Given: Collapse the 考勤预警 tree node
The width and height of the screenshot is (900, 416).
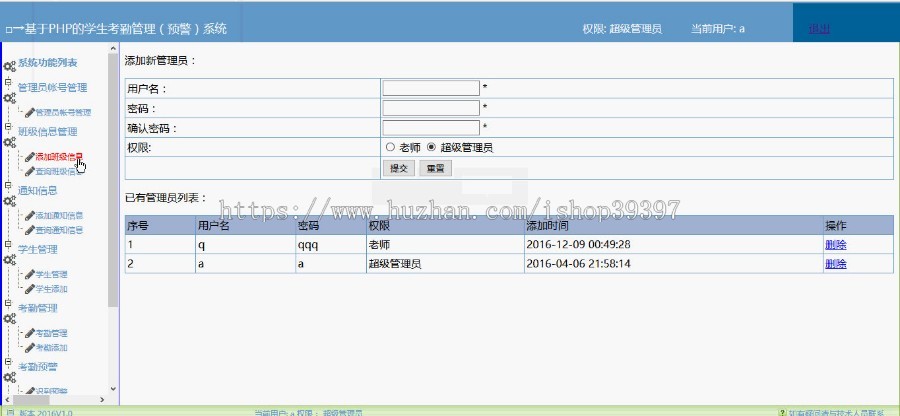Looking at the screenshot, I should coord(8,360).
